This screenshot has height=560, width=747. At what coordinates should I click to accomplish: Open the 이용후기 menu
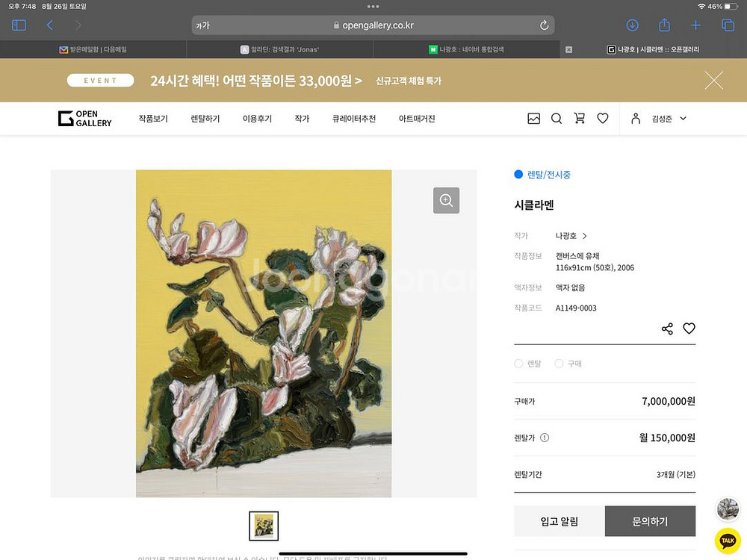point(257,119)
